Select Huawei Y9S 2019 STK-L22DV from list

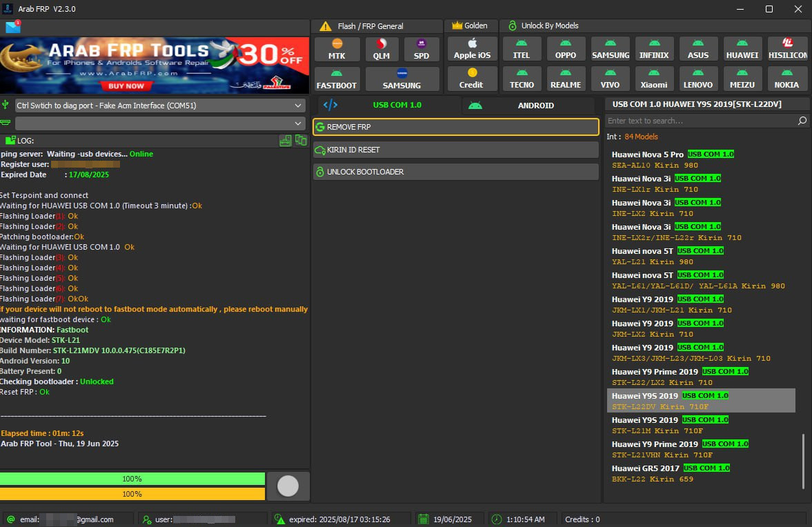[x=701, y=400]
